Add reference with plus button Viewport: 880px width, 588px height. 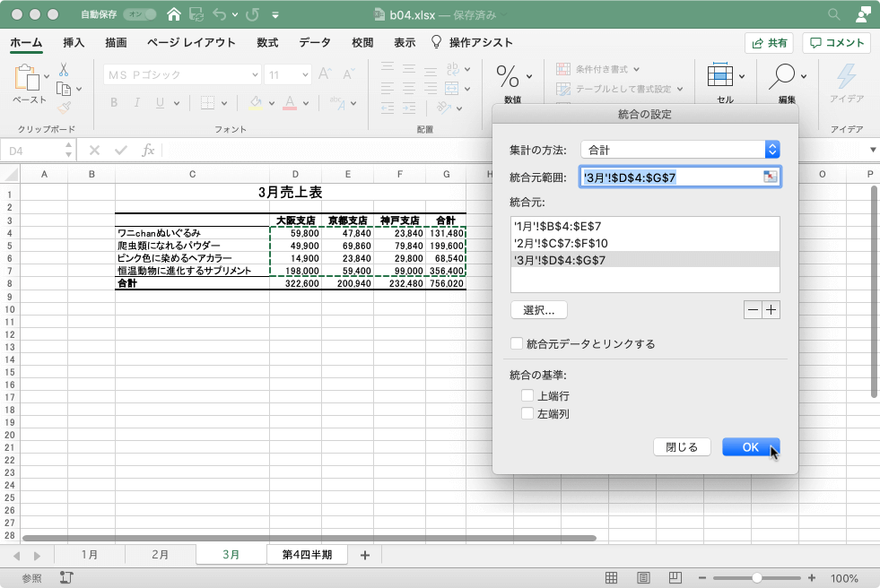point(771,310)
